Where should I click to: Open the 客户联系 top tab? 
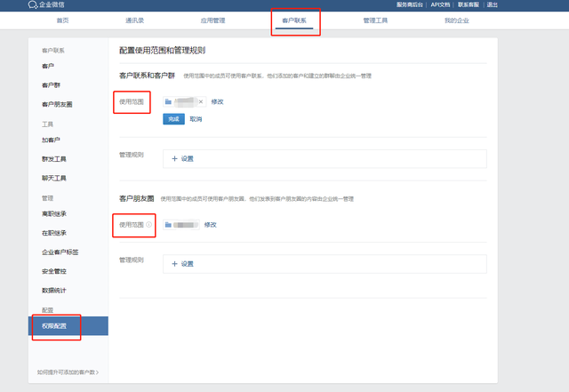[x=294, y=19]
